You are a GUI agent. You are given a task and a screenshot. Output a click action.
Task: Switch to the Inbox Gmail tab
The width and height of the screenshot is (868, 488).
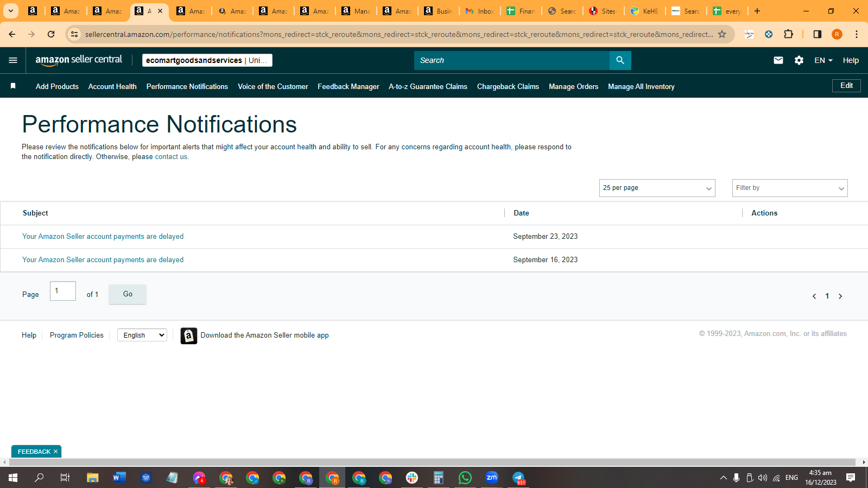point(480,11)
